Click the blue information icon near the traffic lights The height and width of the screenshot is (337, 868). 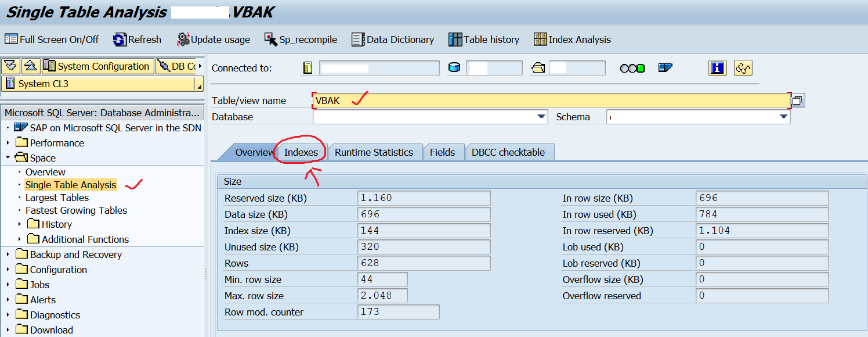click(x=718, y=67)
